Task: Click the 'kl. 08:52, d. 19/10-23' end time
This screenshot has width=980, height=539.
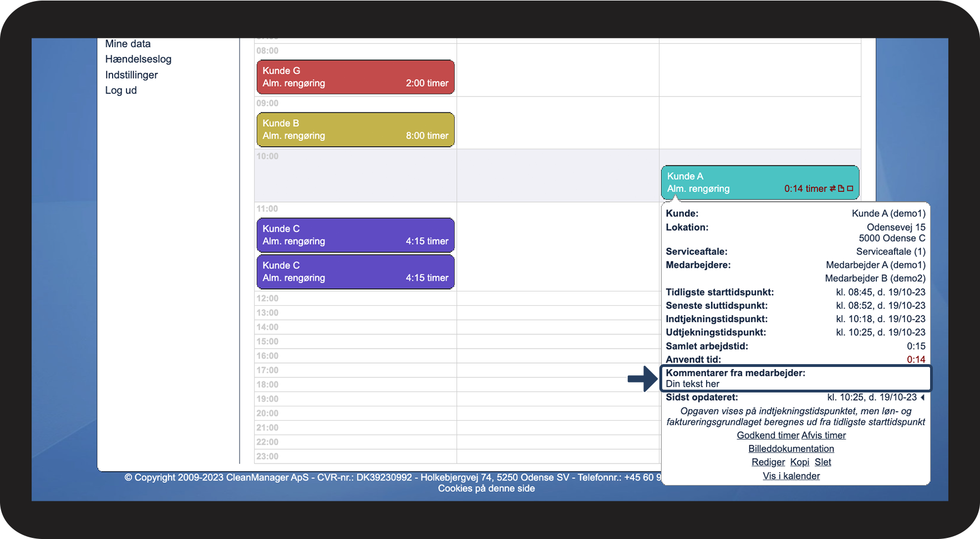Action: 881,306
